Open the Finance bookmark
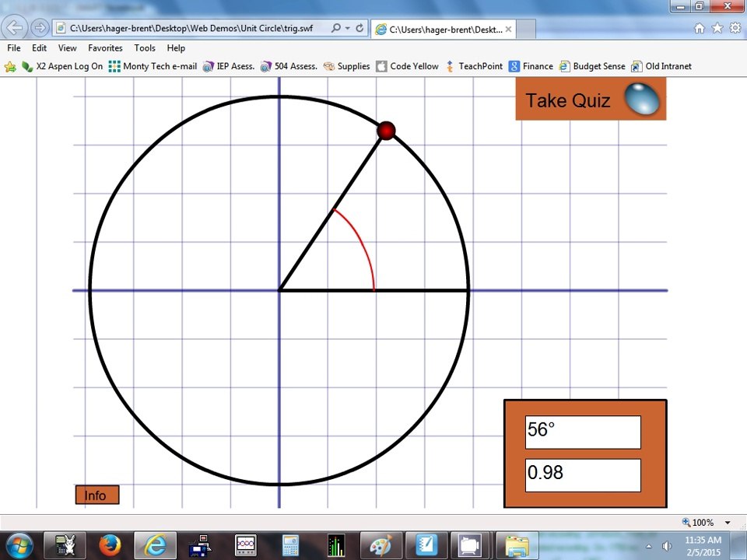Image resolution: width=747 pixels, height=560 pixels. tap(531, 67)
